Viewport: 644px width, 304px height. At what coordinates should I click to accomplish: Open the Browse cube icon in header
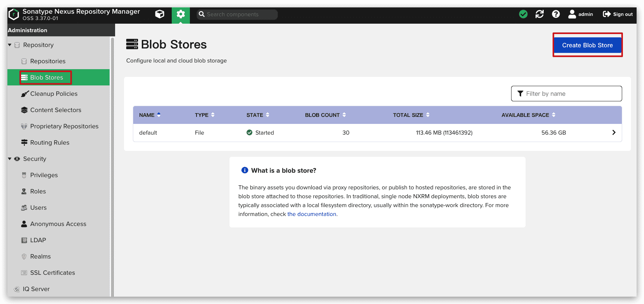click(x=160, y=14)
